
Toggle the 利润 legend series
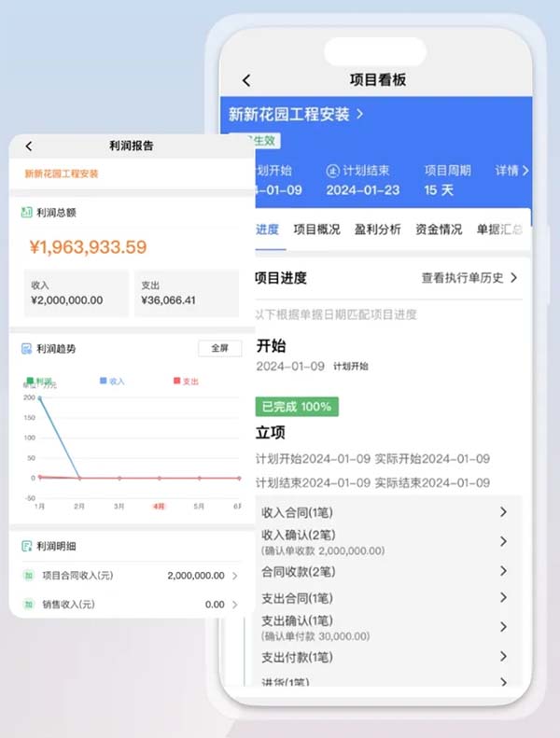coord(39,381)
